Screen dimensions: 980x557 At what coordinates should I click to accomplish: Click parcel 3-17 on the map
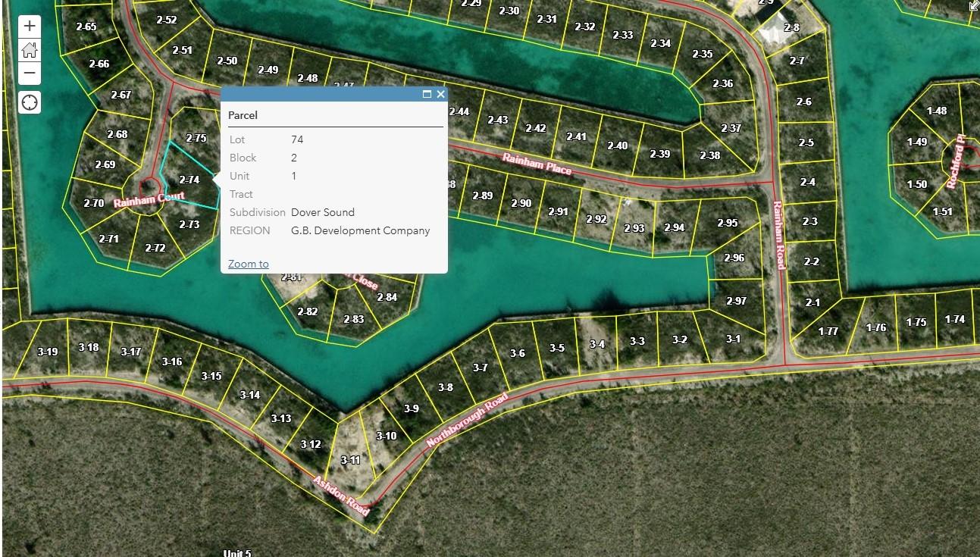pos(131,352)
